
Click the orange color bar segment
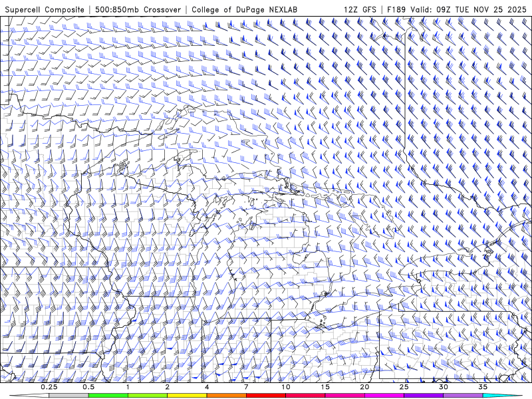click(226, 396)
